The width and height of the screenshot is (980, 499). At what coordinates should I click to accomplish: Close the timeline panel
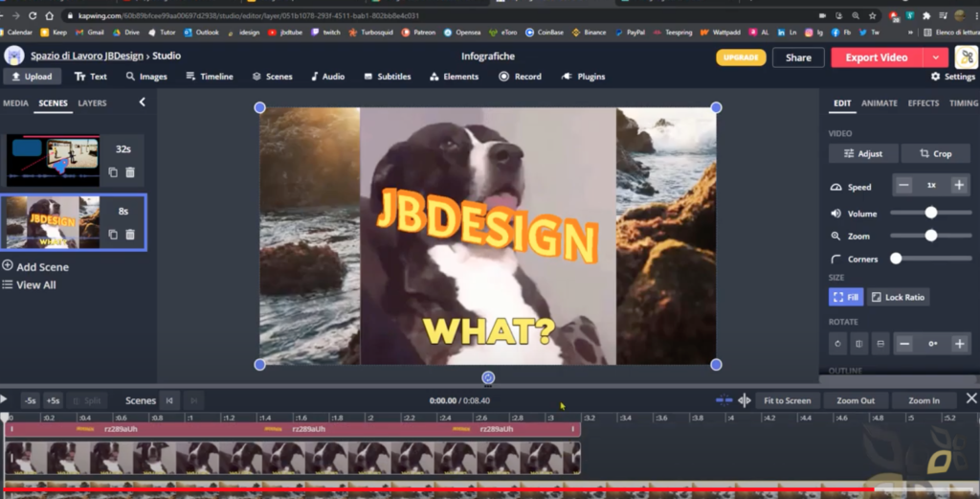coord(970,399)
